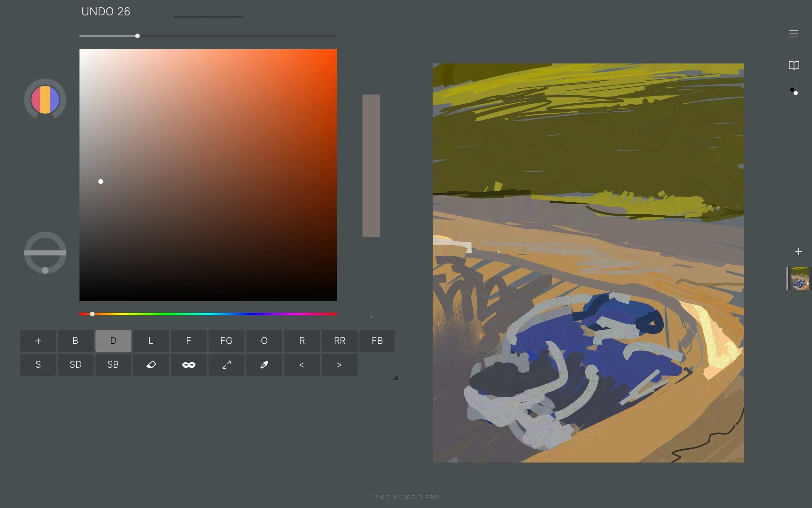Image resolution: width=812 pixels, height=508 pixels.
Task: Open the Transform tool
Action: tap(226, 364)
